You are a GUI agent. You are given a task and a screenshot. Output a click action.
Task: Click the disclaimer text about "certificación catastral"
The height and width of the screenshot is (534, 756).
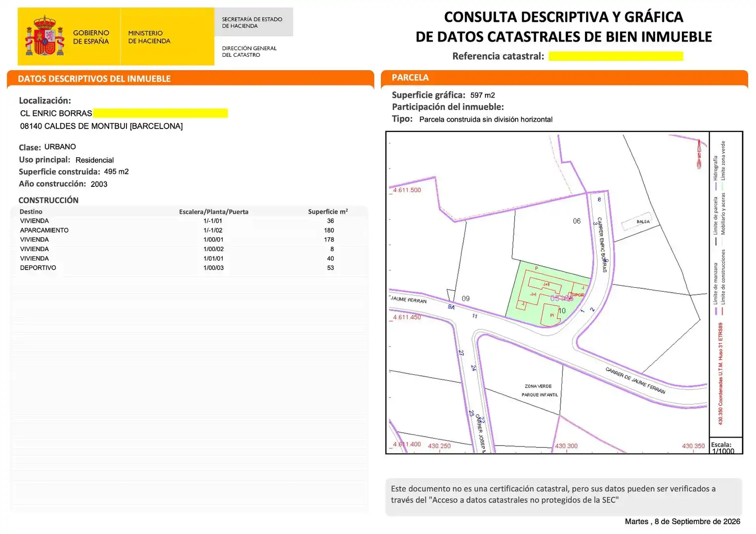[553, 494]
